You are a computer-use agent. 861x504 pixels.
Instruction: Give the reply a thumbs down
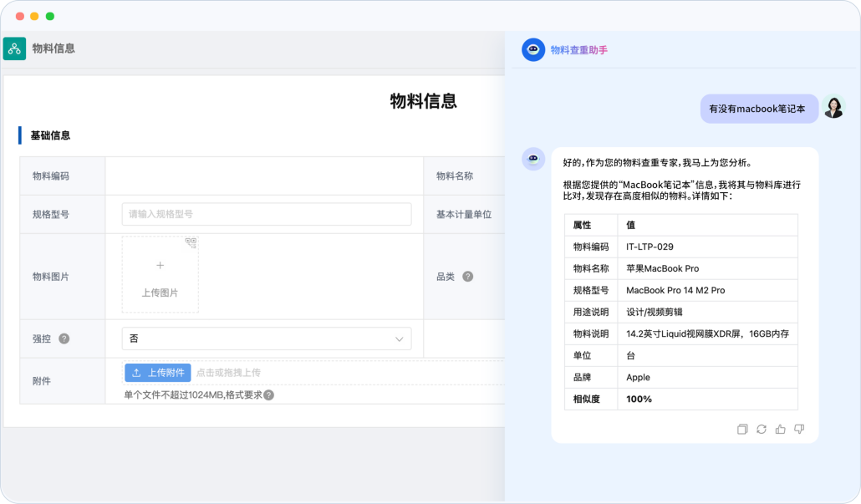(x=799, y=430)
